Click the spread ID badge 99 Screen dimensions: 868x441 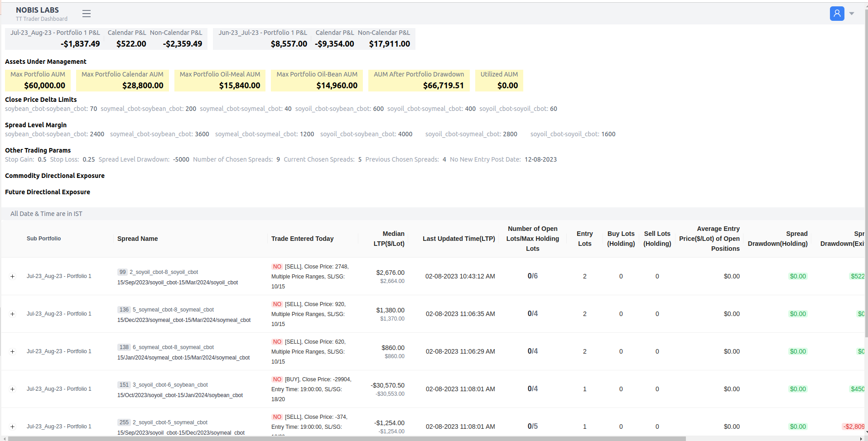coord(122,272)
